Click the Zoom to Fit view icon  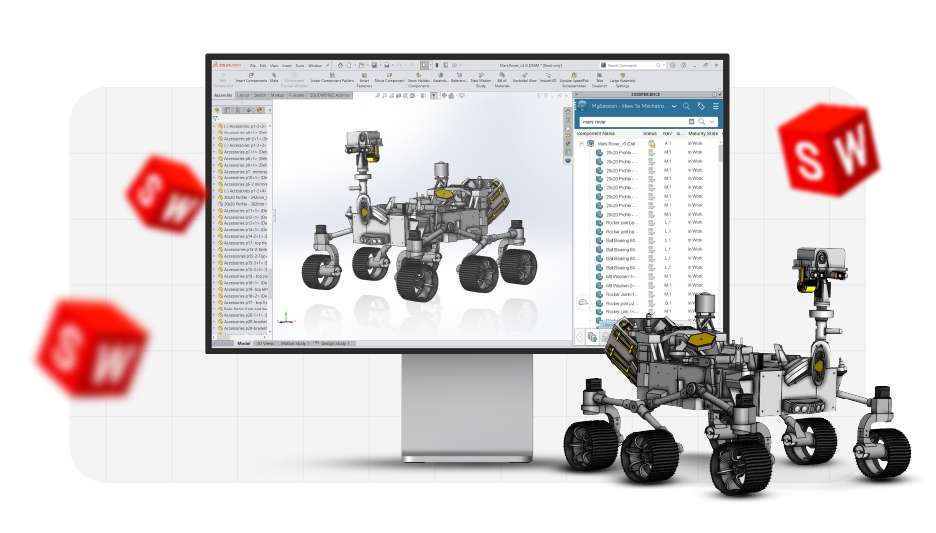point(378,95)
